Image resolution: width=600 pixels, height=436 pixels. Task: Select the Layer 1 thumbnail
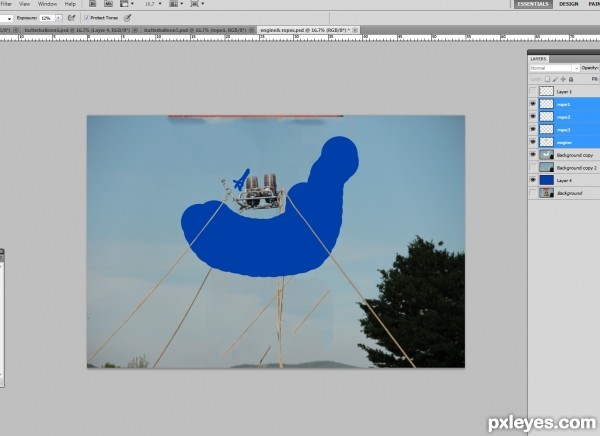546,91
